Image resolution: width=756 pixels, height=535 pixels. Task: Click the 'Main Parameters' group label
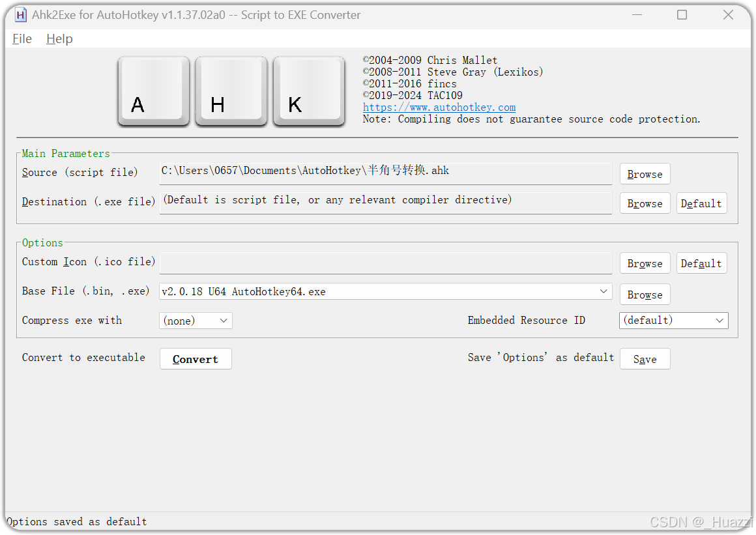pyautogui.click(x=66, y=153)
